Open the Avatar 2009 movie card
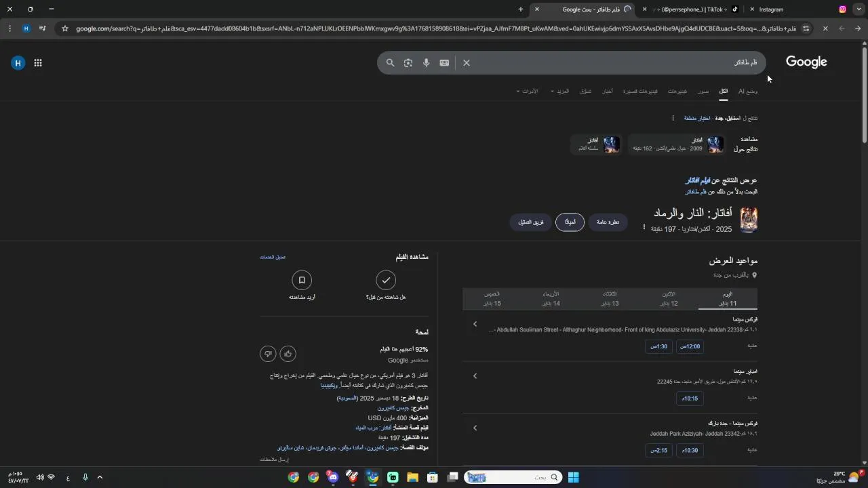The image size is (868, 488). click(677, 144)
